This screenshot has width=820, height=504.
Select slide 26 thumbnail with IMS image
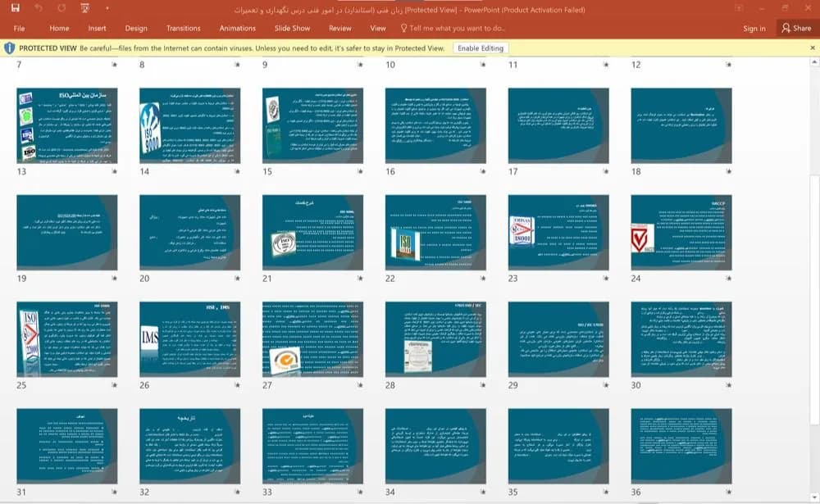[x=190, y=339]
